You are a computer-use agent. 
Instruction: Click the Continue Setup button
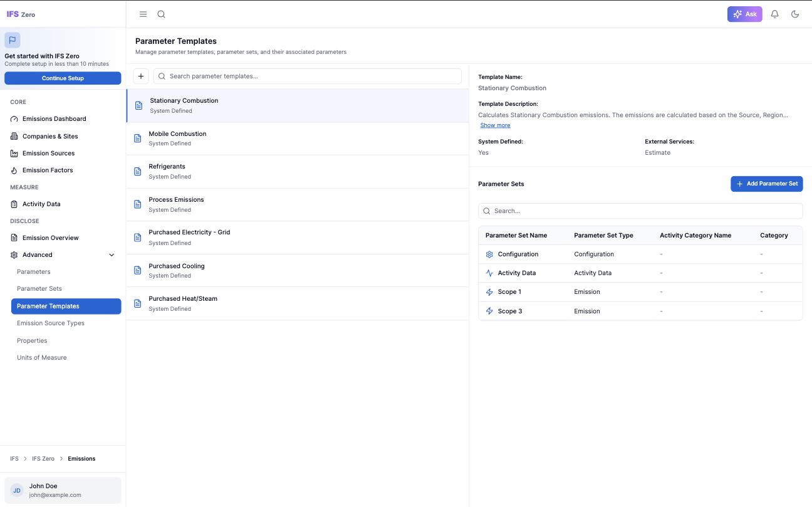point(63,77)
